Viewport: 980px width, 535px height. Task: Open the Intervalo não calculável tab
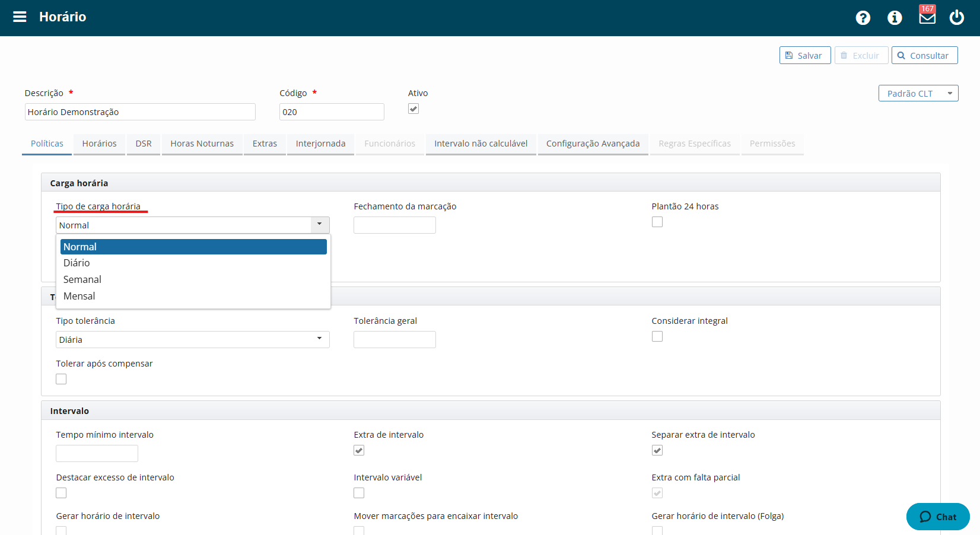click(481, 144)
